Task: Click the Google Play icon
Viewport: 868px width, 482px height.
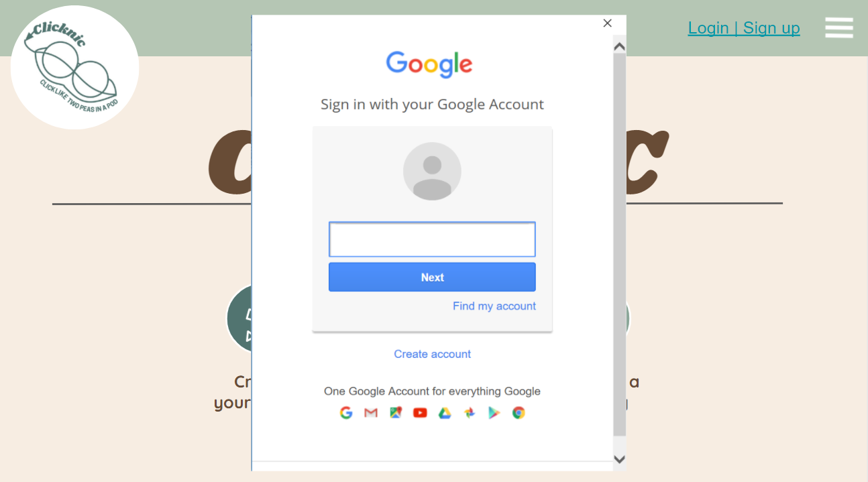Action: click(x=494, y=413)
